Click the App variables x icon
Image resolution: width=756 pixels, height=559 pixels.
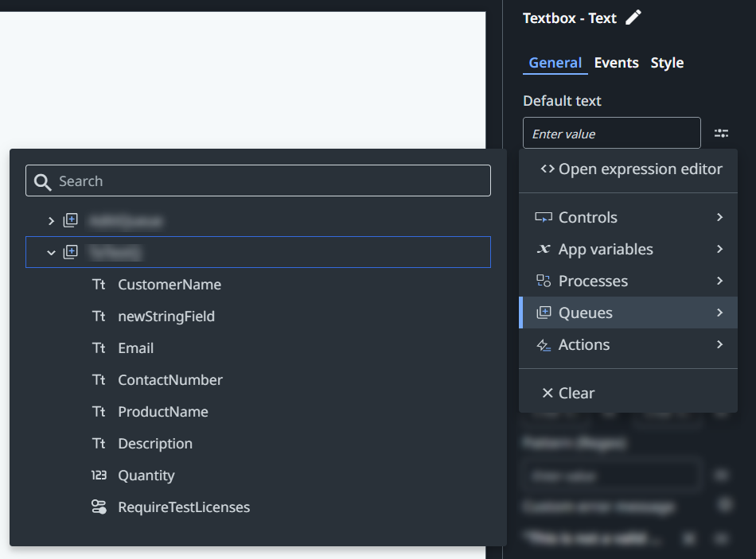click(544, 249)
